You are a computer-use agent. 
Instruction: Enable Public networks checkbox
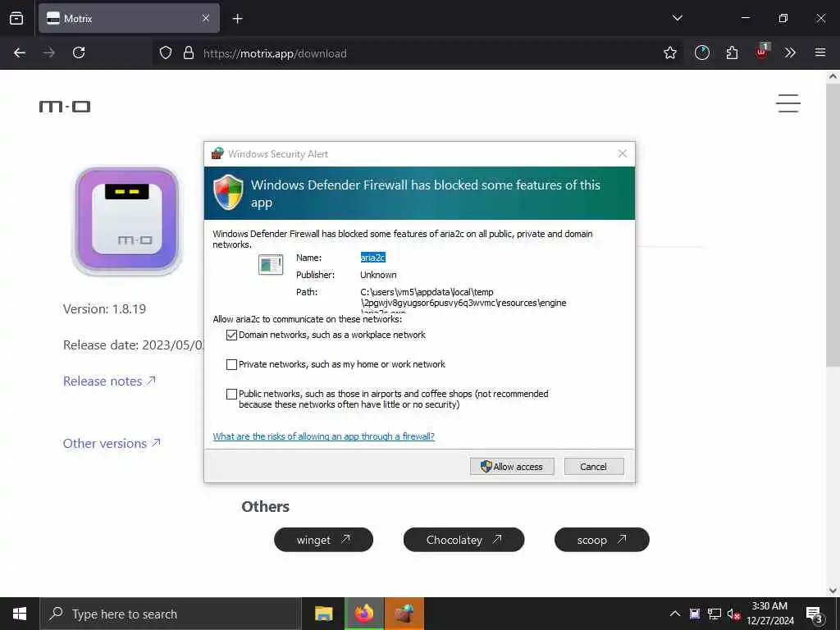pyautogui.click(x=231, y=395)
